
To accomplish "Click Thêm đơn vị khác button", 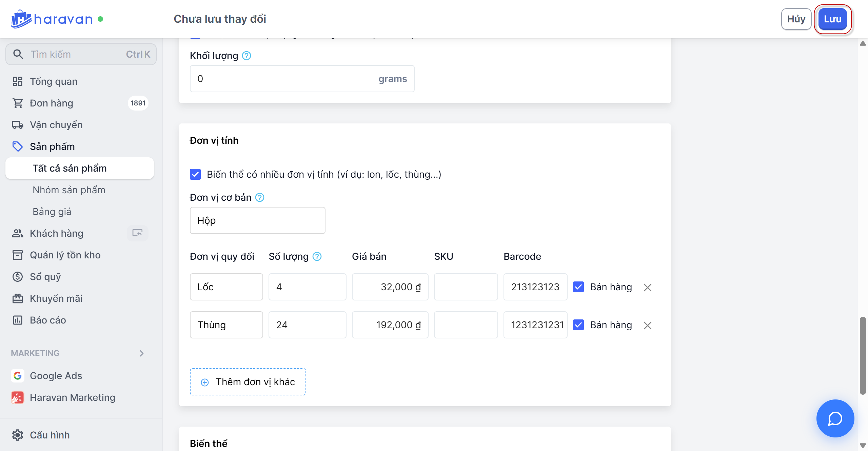I will (x=248, y=382).
